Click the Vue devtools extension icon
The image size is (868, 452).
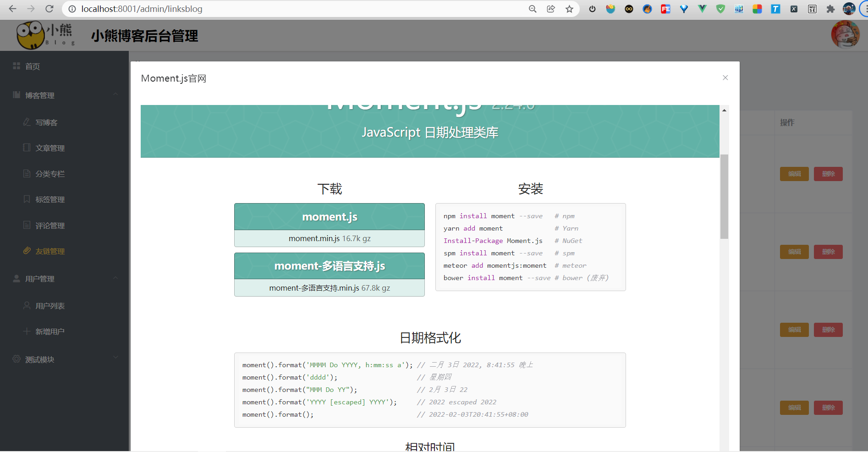click(x=702, y=9)
